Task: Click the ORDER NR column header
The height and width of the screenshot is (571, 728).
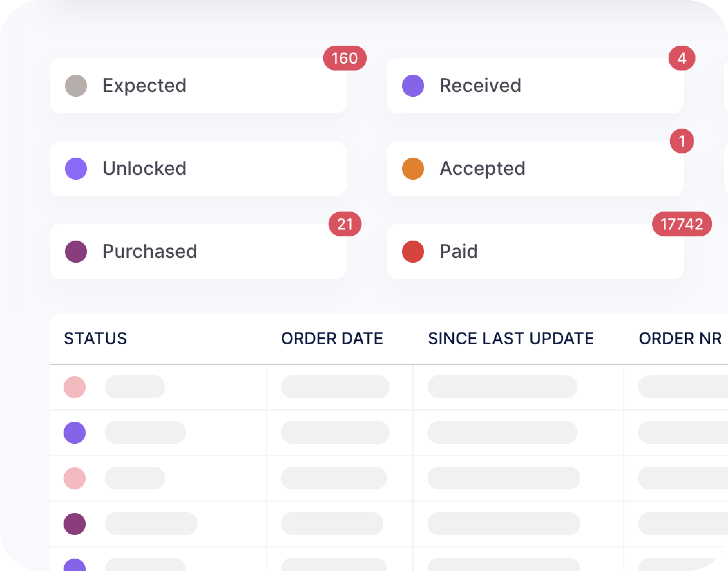Action: pos(680,338)
